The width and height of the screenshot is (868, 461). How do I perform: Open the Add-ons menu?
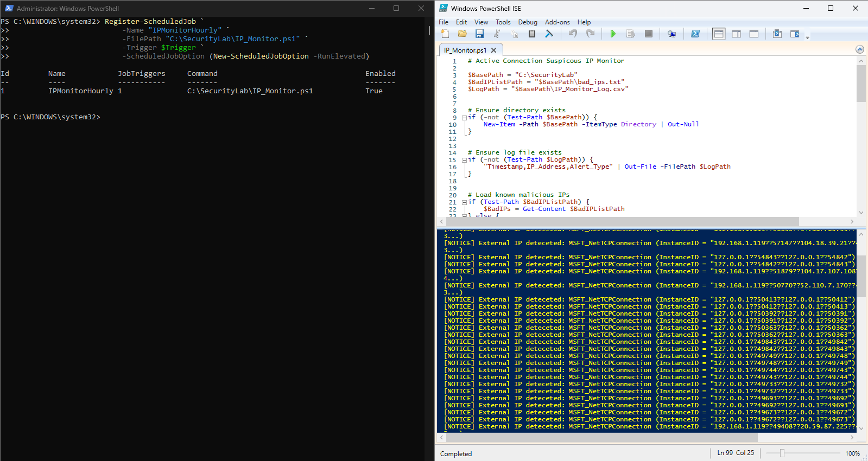click(x=557, y=22)
